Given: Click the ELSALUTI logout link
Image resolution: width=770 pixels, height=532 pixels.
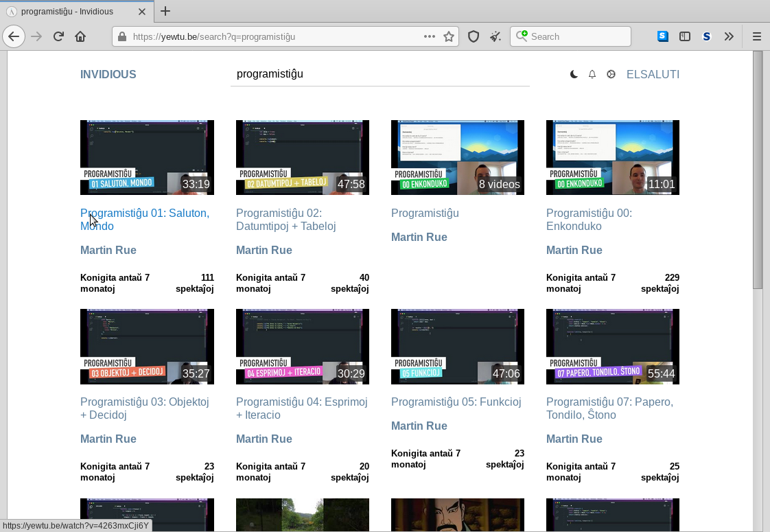Looking at the screenshot, I should [653, 74].
